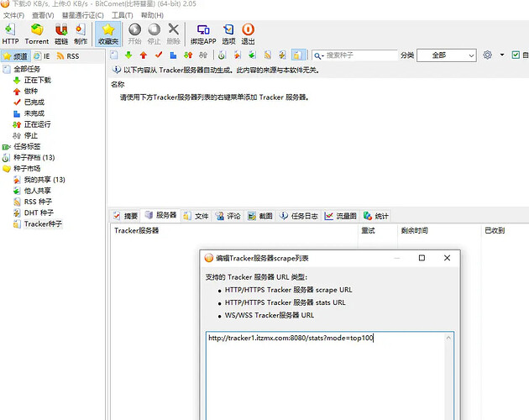Click the search magnifier icon

click(x=317, y=55)
